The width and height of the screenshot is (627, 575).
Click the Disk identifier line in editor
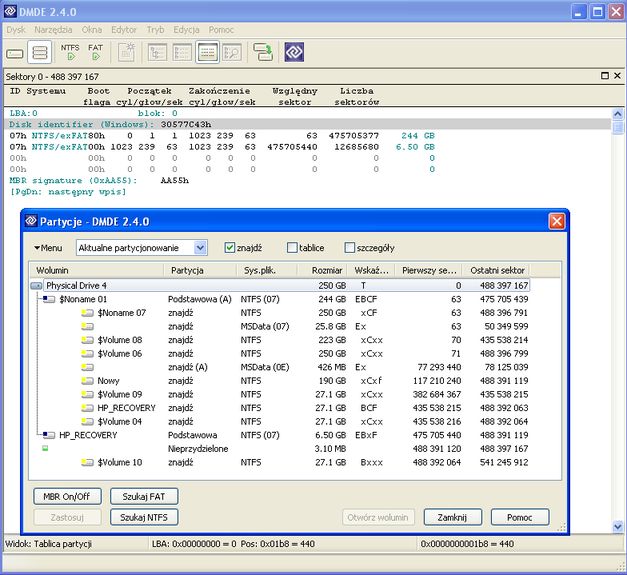pyautogui.click(x=308, y=124)
